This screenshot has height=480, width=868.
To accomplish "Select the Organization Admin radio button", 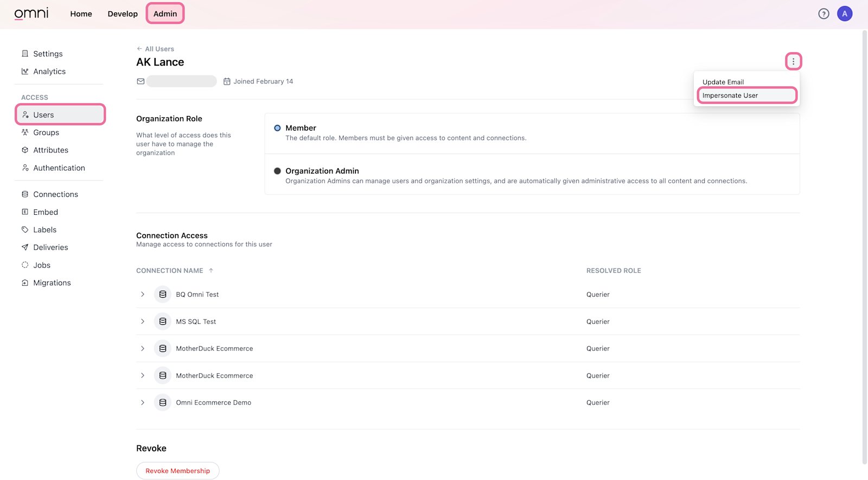I will tap(277, 171).
